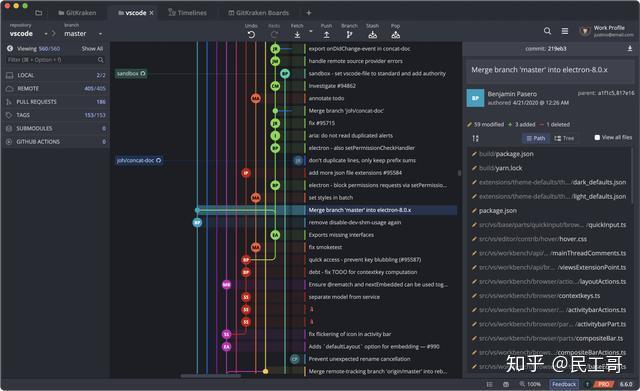Click the MA commit node on 'annotate todo' row

click(256, 98)
